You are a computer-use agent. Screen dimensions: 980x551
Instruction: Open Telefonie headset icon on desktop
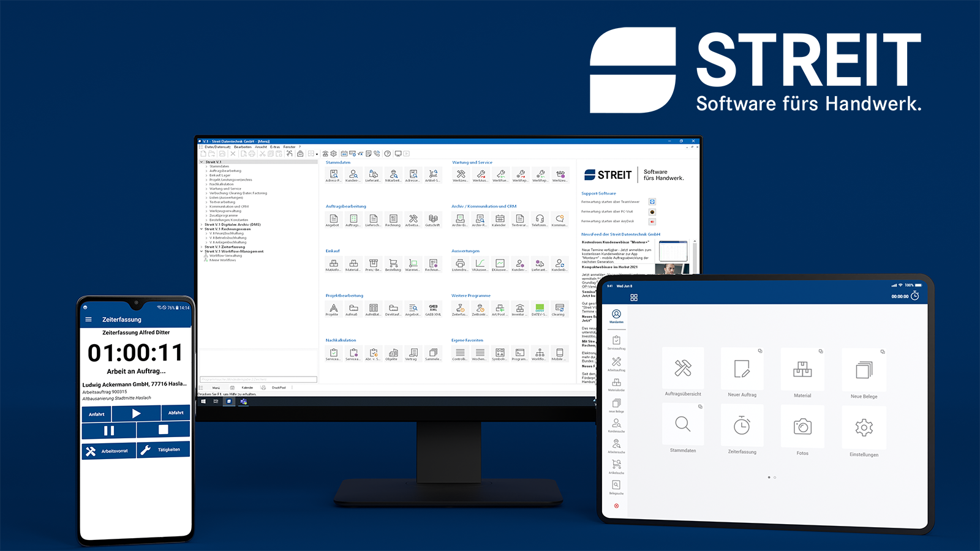540,219
